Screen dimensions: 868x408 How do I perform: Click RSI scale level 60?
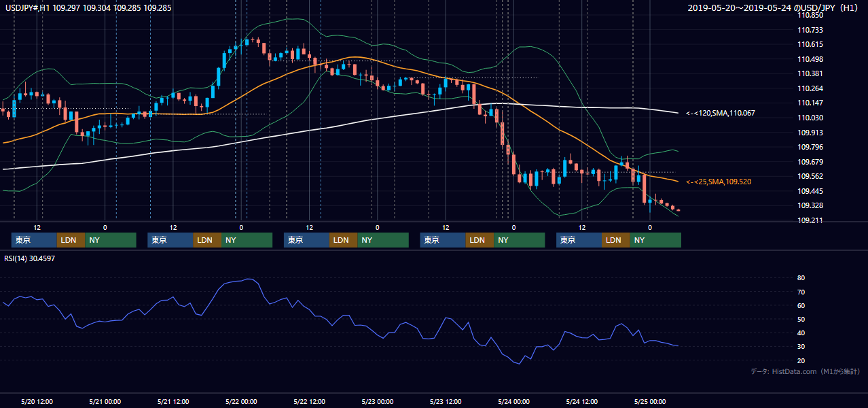(801, 305)
